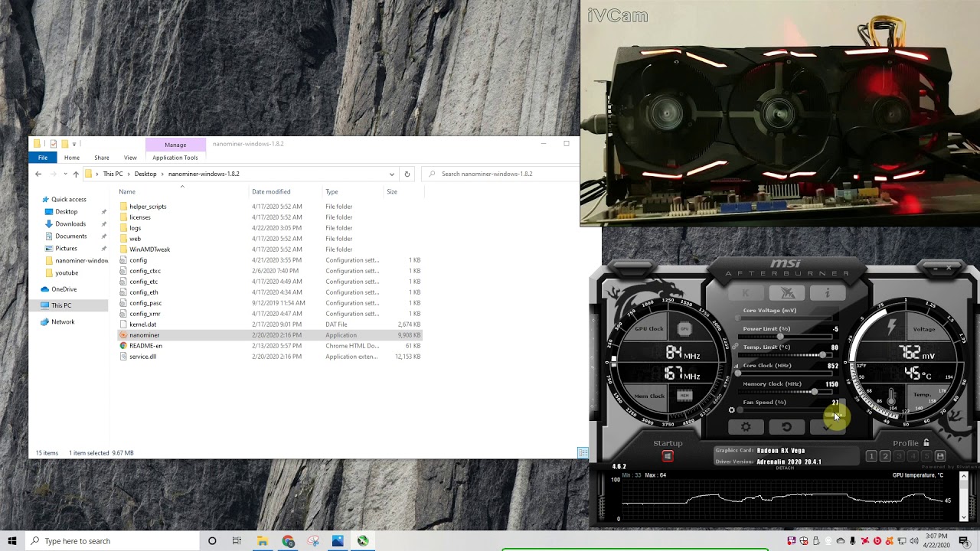Go back in File Explorer
This screenshot has height=551, width=980.
(38, 174)
